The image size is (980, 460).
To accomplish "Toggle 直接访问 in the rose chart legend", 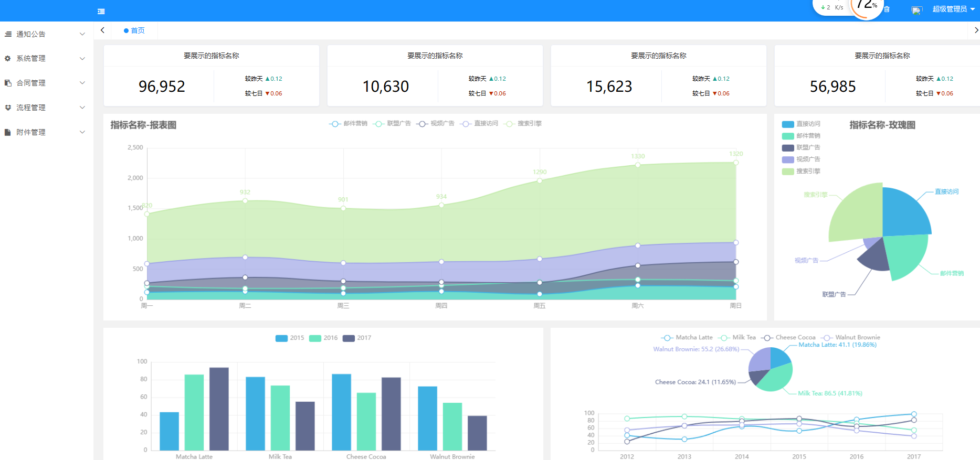I will coord(801,124).
